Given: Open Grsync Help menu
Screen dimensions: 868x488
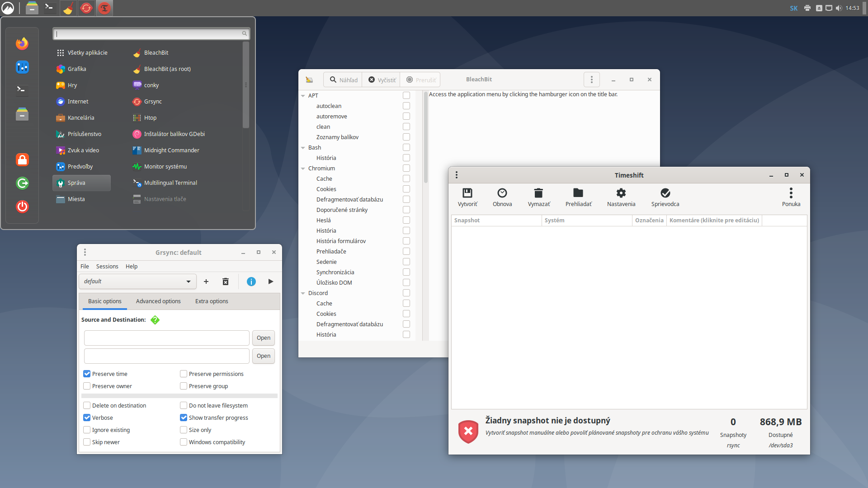Looking at the screenshot, I should [x=132, y=266].
